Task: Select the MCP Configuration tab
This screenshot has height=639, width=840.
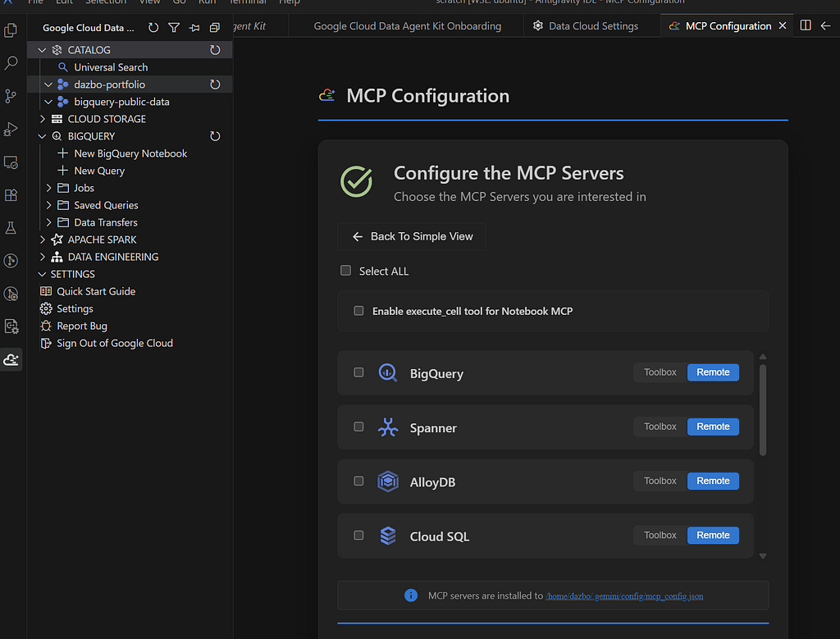Action: (x=728, y=25)
